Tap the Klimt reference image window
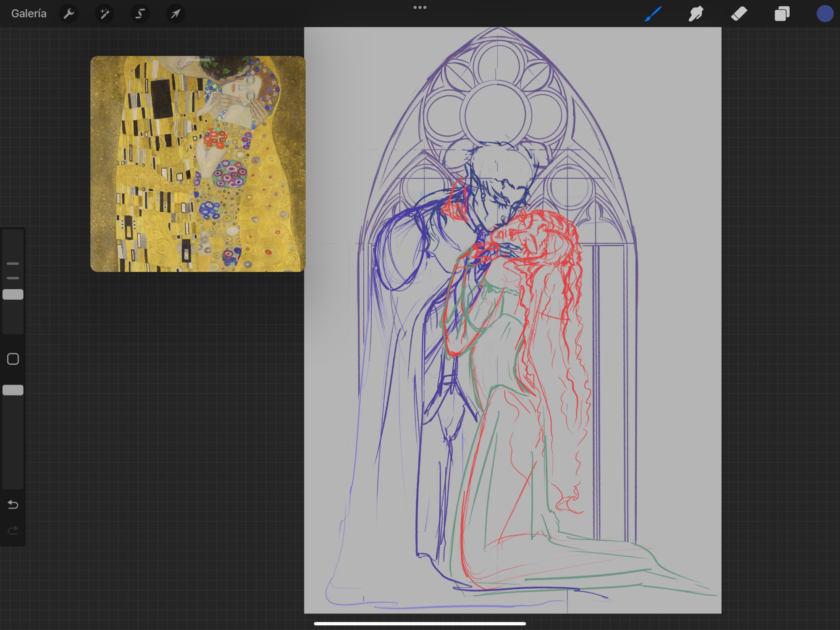Viewport: 840px width, 630px height. click(x=198, y=168)
